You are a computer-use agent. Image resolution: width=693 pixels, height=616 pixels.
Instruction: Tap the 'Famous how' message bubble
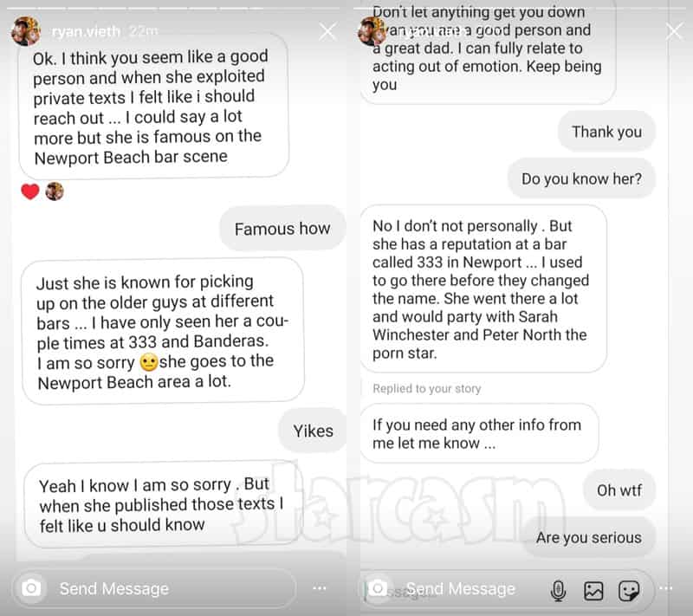click(x=282, y=229)
